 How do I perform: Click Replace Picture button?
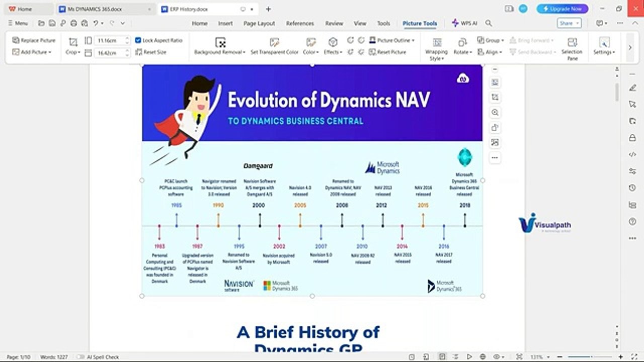[34, 40]
